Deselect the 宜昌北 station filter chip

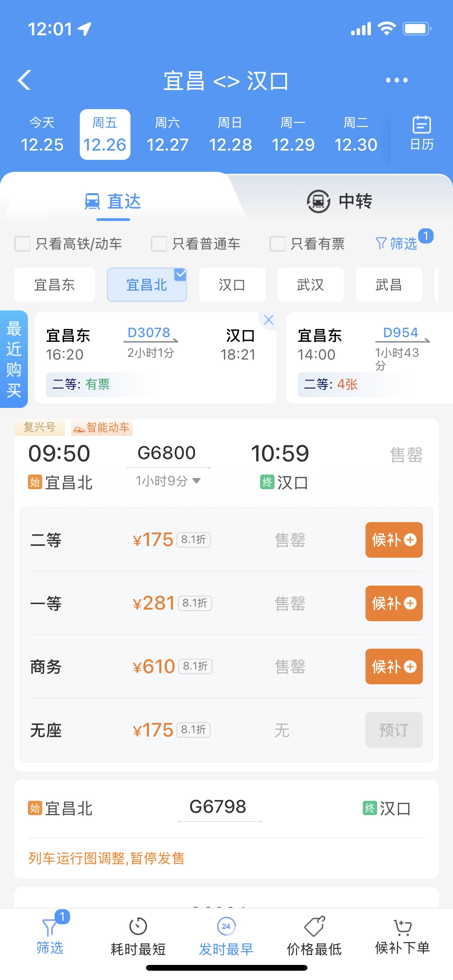pos(147,285)
